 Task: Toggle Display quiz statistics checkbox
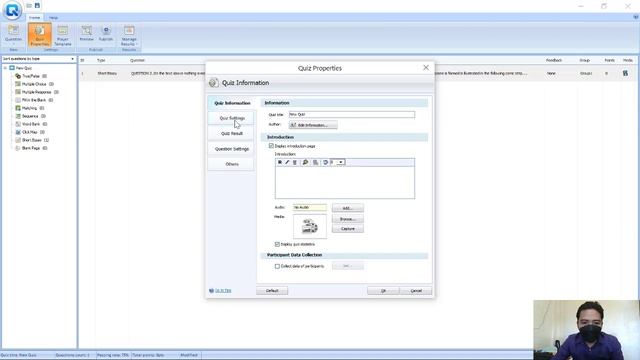tap(277, 244)
